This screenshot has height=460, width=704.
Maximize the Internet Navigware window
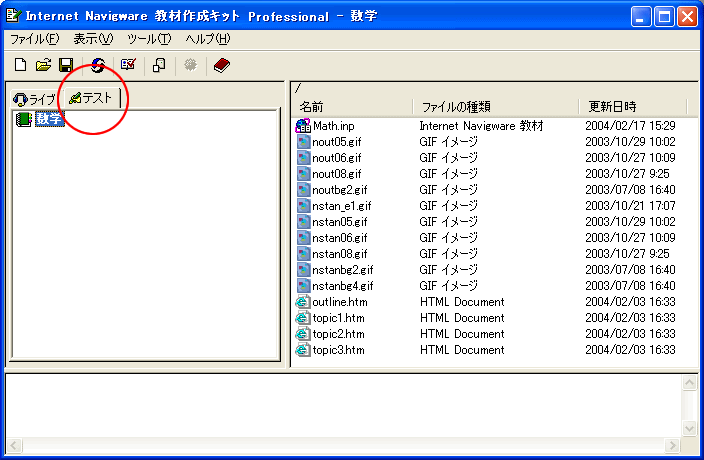[664, 18]
